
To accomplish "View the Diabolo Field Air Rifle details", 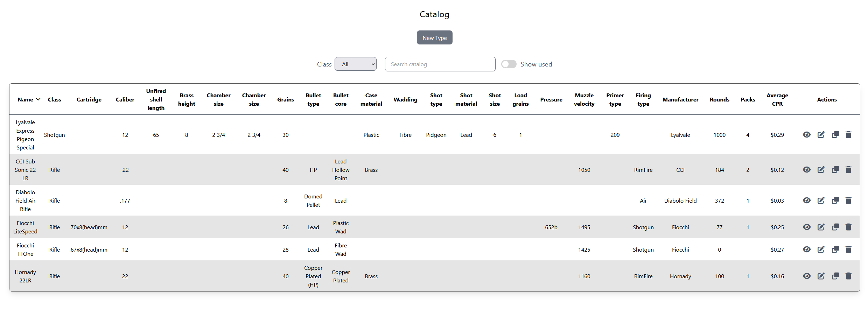I will (807, 201).
